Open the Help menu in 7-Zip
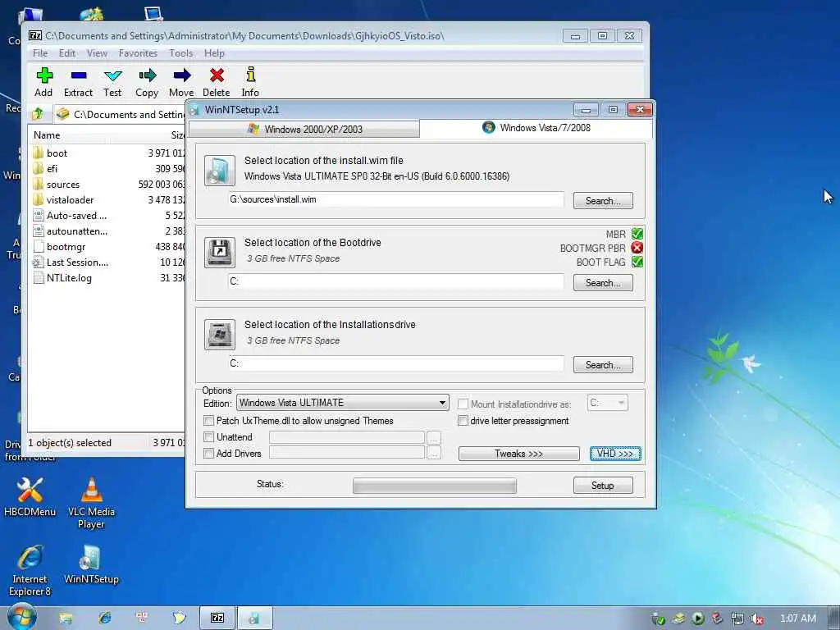The height and width of the screenshot is (630, 840). point(214,53)
